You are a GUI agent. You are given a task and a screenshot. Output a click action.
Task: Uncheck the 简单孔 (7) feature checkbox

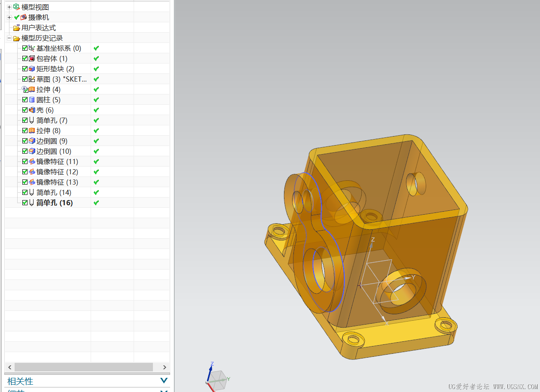click(25, 120)
